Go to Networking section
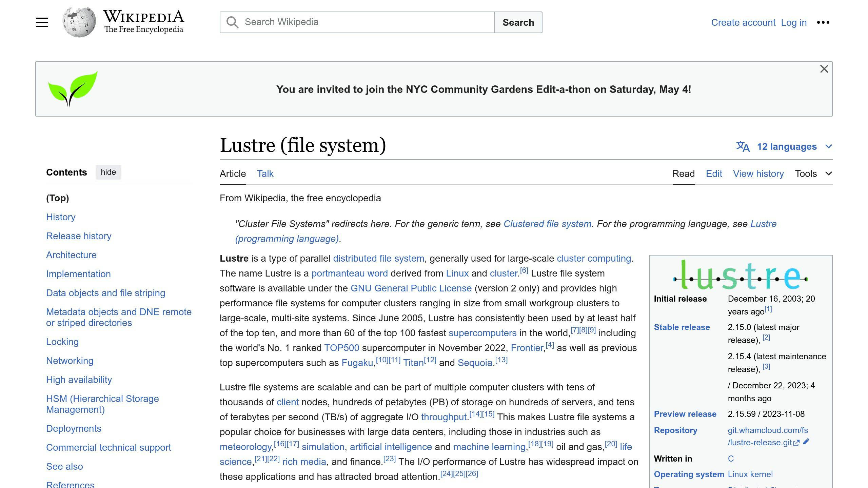The image size is (868, 488). pos(70,361)
